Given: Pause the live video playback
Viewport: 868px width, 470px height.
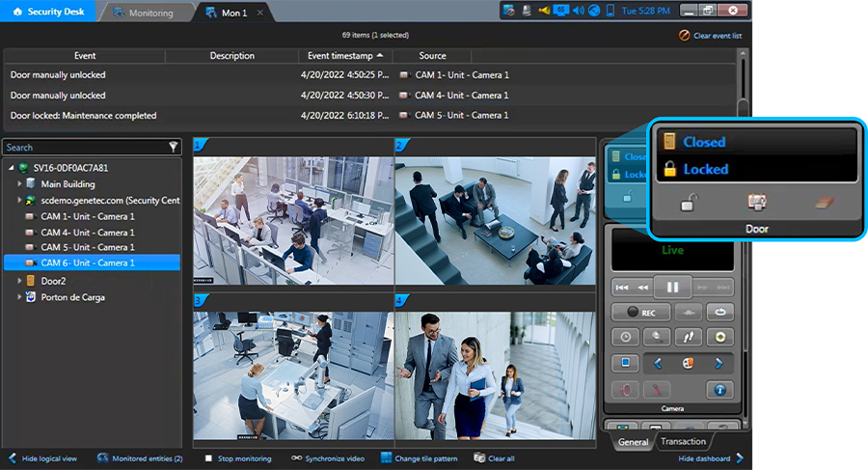Looking at the screenshot, I should 671,288.
